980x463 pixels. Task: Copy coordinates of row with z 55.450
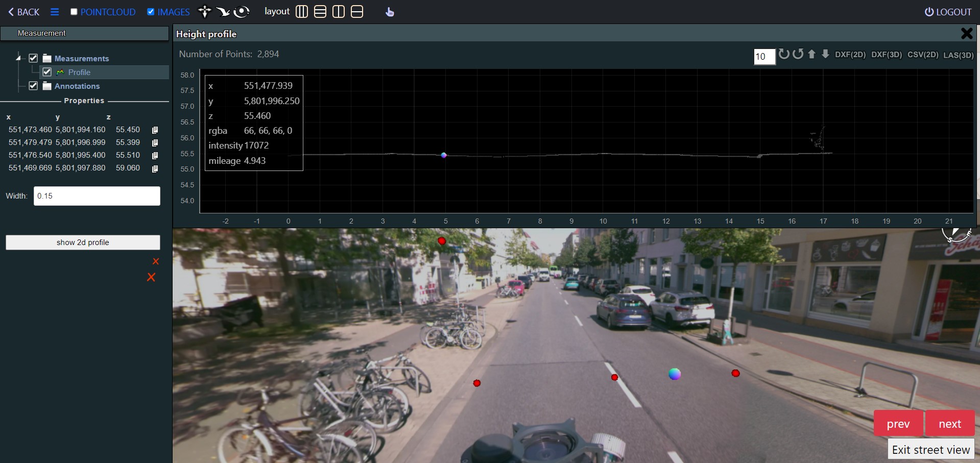click(155, 130)
